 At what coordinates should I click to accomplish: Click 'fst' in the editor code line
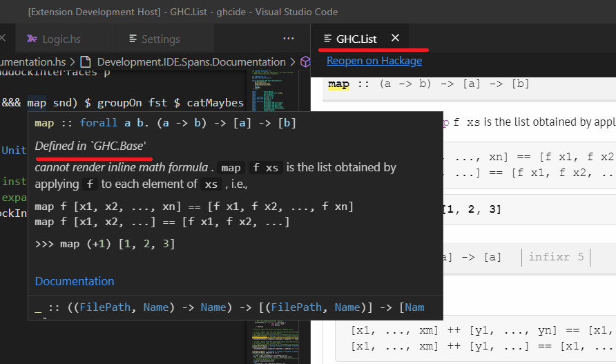[x=157, y=103]
